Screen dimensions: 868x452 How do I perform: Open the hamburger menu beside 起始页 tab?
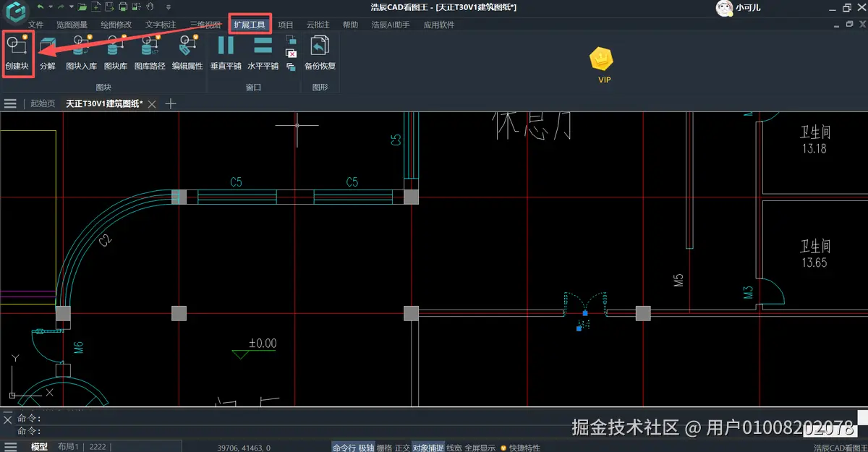tap(10, 104)
